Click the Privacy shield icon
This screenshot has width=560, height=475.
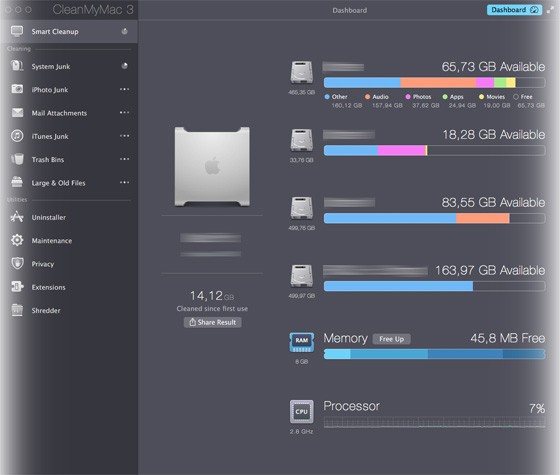17,264
